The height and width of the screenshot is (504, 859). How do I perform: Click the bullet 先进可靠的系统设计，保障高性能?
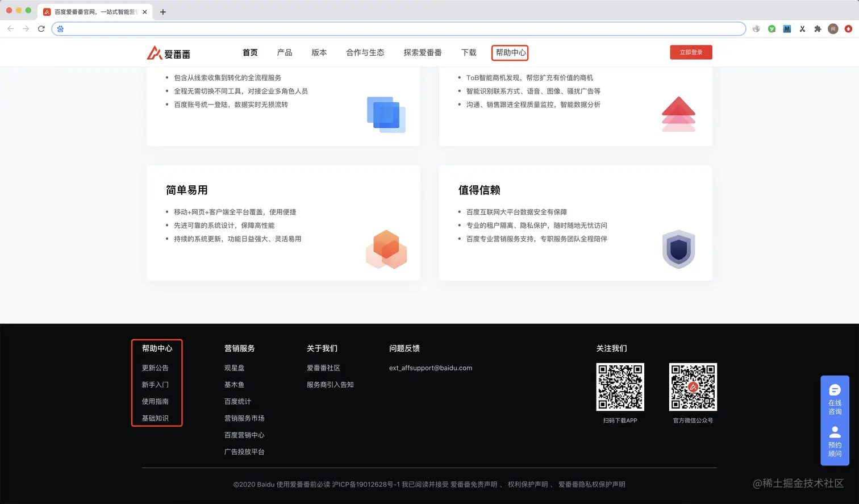224,226
